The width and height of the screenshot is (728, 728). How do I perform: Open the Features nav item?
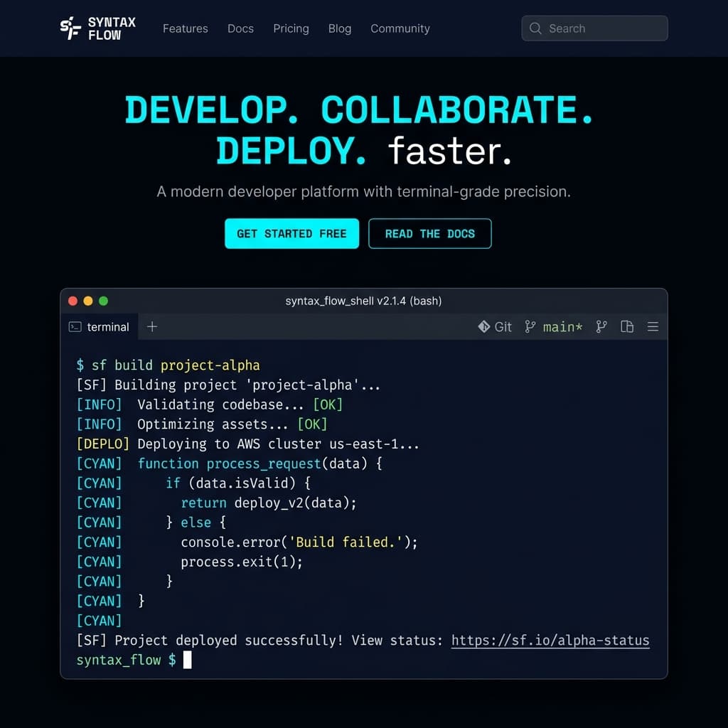(x=186, y=28)
